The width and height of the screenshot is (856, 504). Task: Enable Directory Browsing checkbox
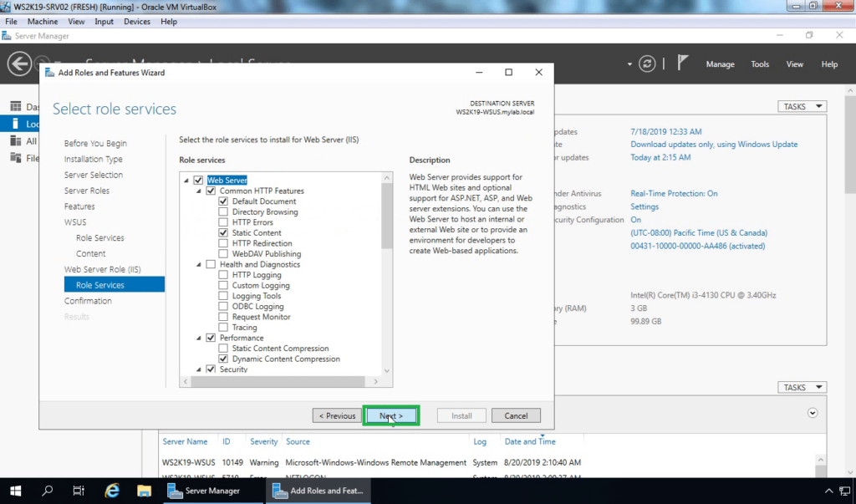[223, 211]
